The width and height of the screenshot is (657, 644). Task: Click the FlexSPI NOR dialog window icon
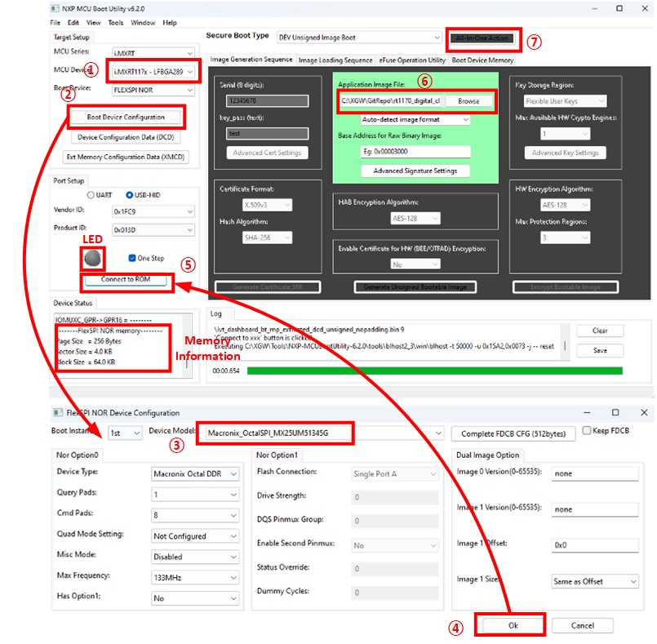[56, 412]
